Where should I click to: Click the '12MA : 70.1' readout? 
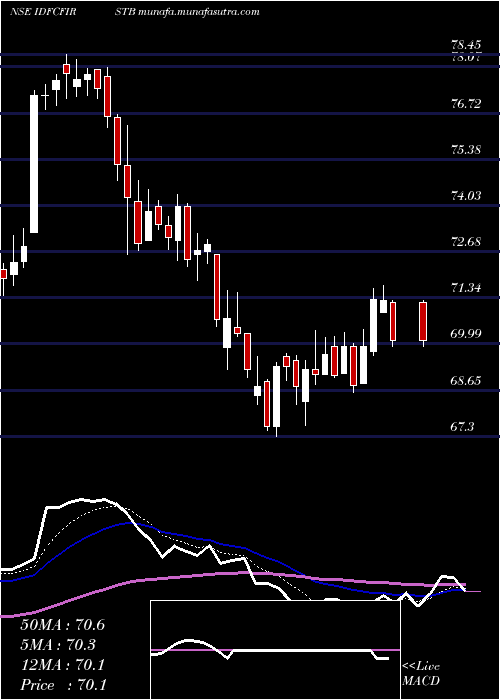(x=62, y=665)
